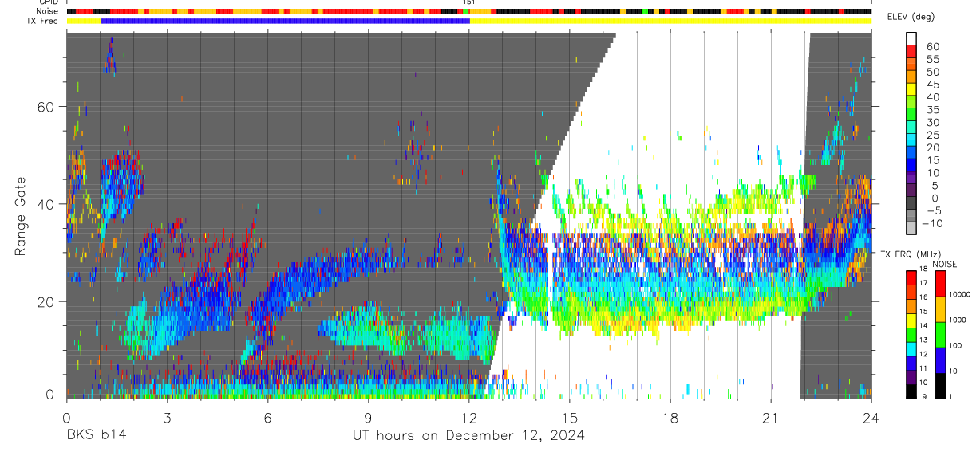Click the 10000 value in NOISE legend

pyautogui.click(x=959, y=295)
